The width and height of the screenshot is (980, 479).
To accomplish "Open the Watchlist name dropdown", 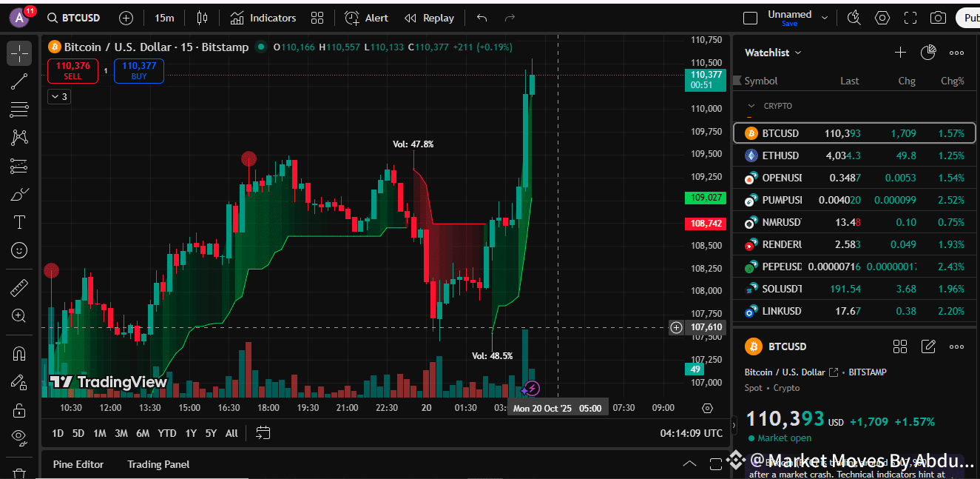I will tap(773, 53).
